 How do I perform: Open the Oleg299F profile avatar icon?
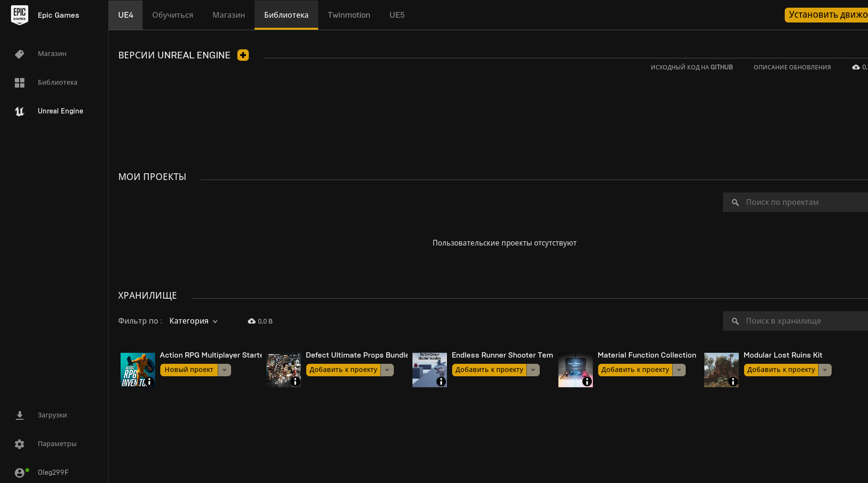coord(20,473)
